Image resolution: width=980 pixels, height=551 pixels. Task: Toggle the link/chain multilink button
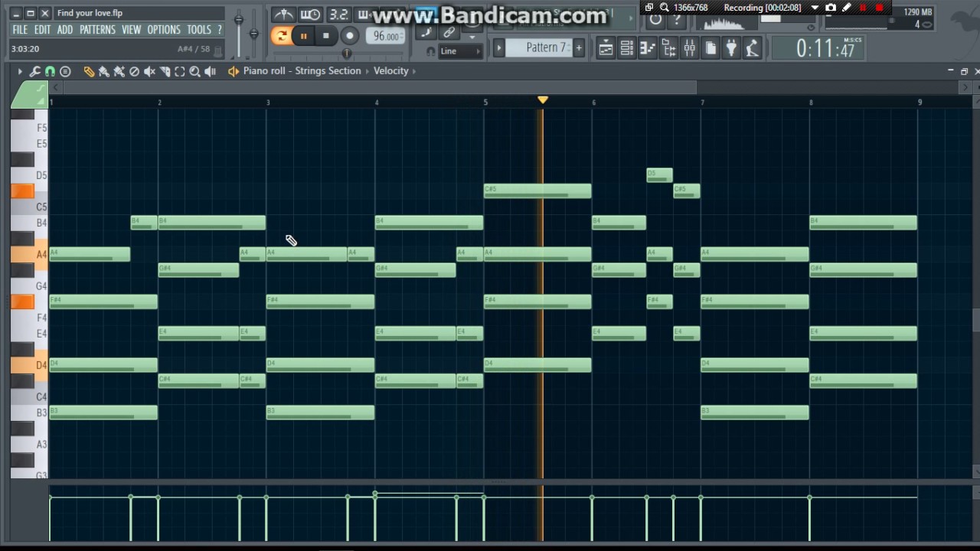(x=449, y=34)
